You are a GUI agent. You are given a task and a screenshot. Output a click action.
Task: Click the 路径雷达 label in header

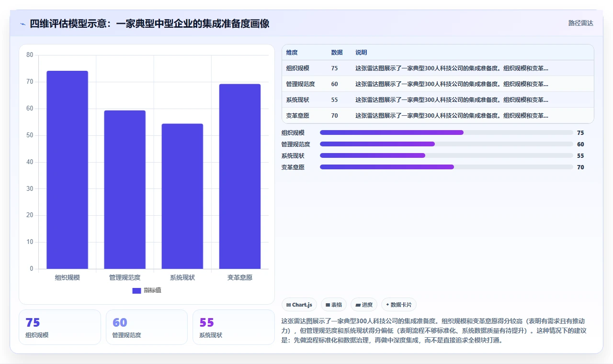[x=581, y=23]
